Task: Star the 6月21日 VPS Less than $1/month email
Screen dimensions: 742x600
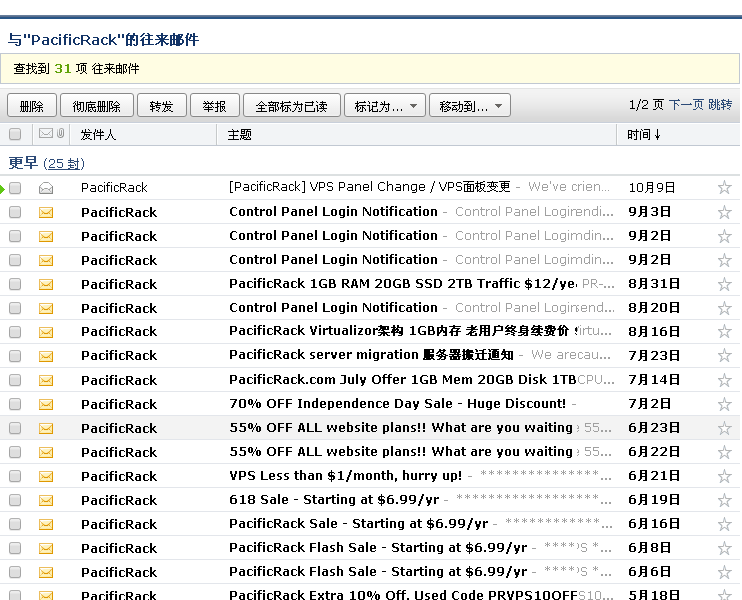Action: coord(724,476)
